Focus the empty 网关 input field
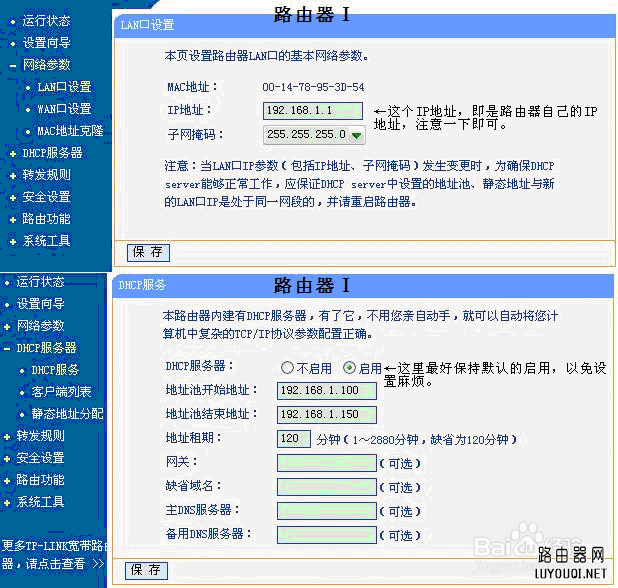 (326, 462)
